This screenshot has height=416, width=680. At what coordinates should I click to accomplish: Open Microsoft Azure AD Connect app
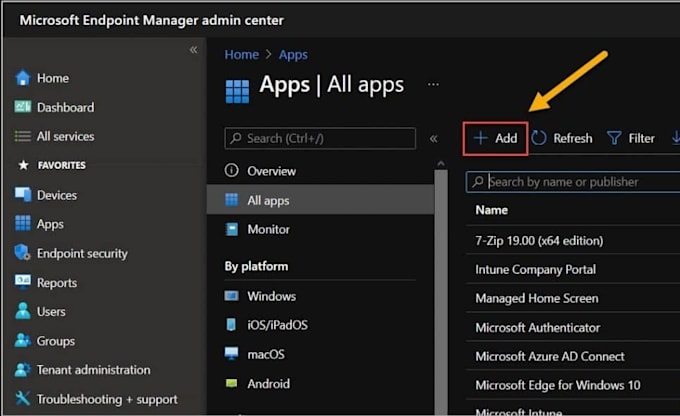tap(550, 357)
